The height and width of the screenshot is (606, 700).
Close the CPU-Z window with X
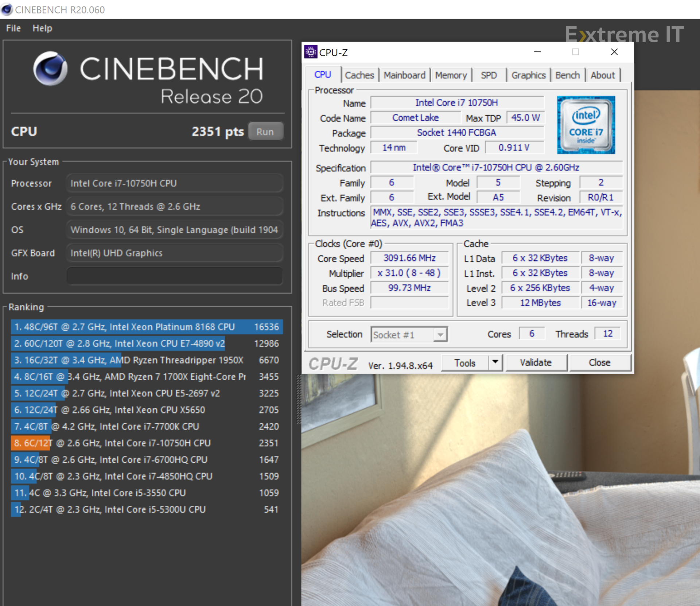pyautogui.click(x=614, y=52)
